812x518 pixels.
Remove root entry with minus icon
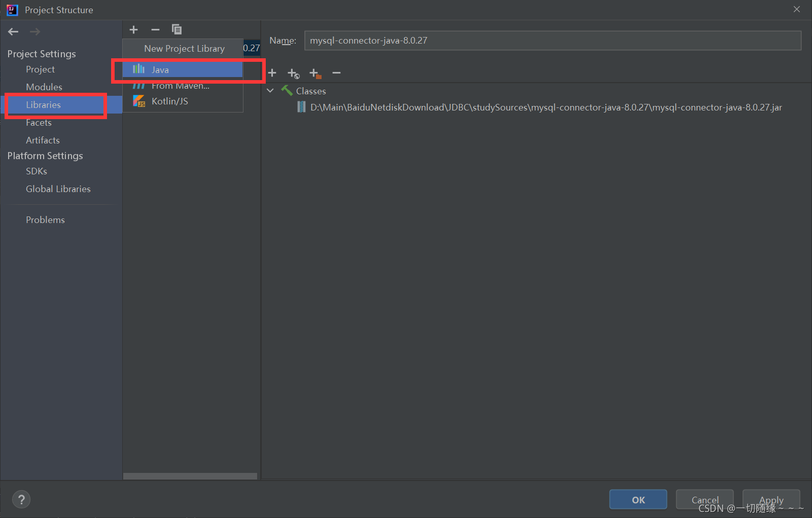pyautogui.click(x=336, y=73)
